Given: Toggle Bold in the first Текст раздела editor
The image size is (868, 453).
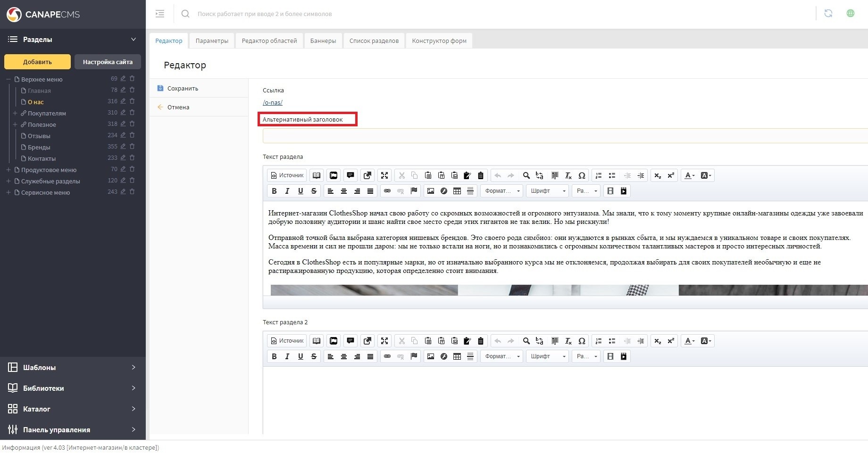Looking at the screenshot, I should click(274, 191).
